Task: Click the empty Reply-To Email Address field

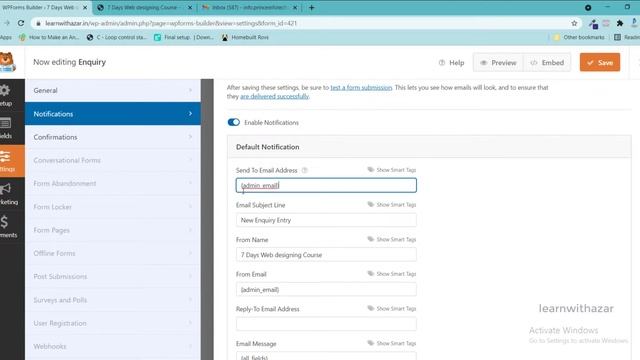Action: tap(326, 324)
